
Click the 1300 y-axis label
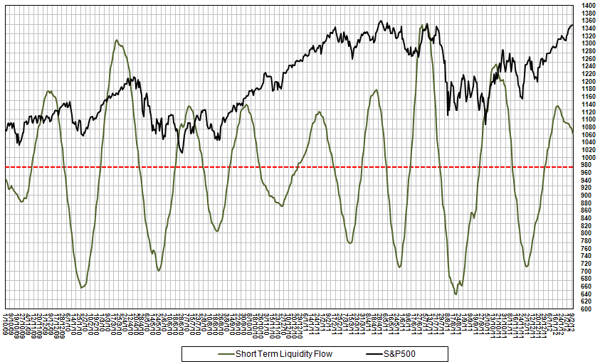(x=588, y=43)
